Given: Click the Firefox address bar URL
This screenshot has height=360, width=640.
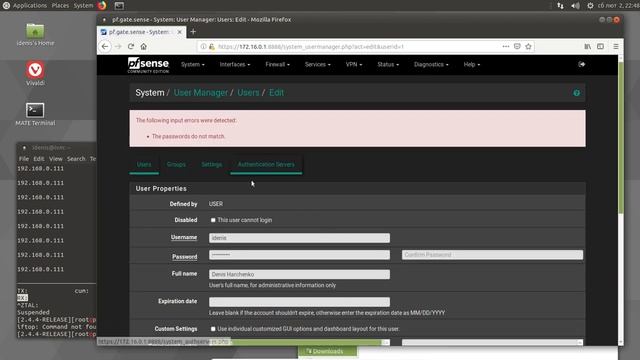Looking at the screenshot, I should point(311,47).
